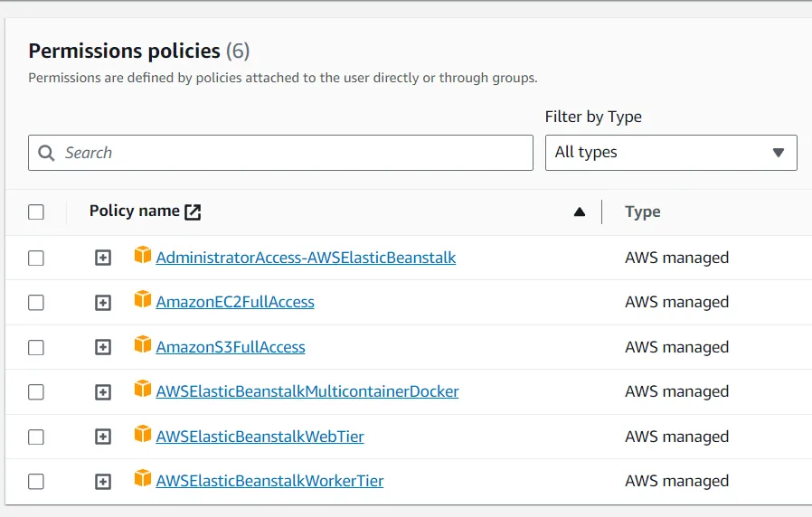The image size is (812, 517).
Task: Toggle the select-all policies checkbox in header
Action: pyautogui.click(x=36, y=212)
